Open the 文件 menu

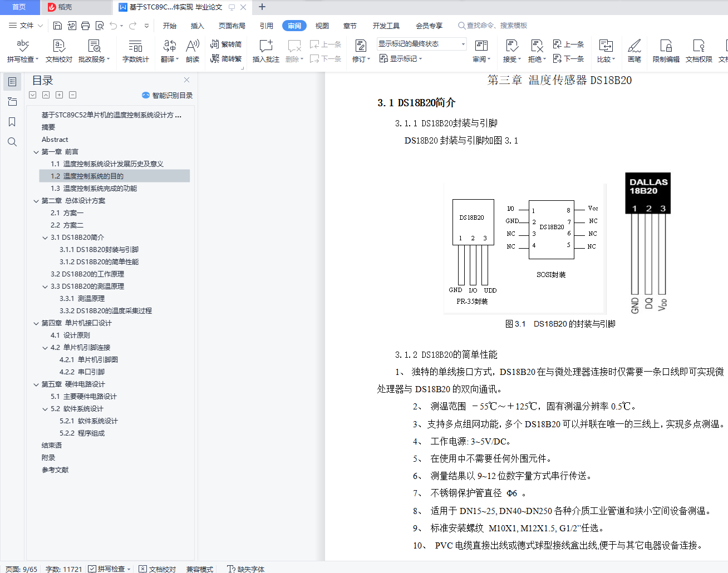click(x=26, y=26)
